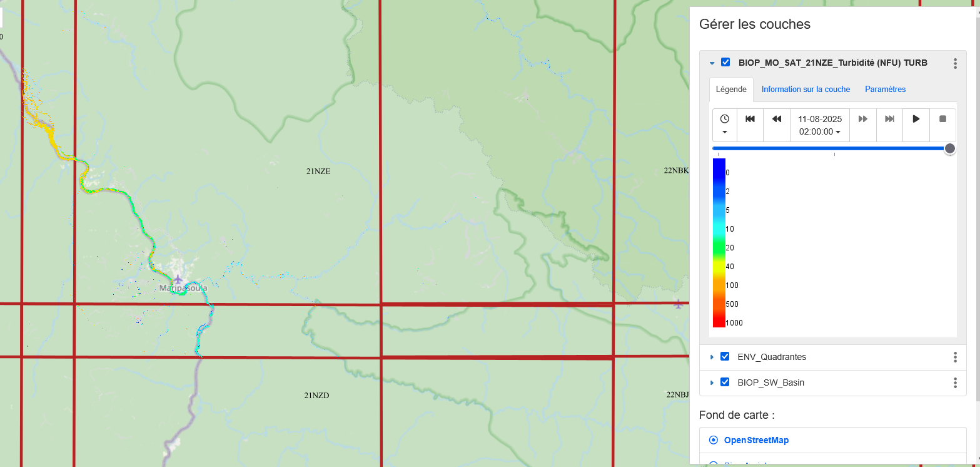Step forward one time frame
This screenshot has height=467, width=980.
[x=863, y=119]
